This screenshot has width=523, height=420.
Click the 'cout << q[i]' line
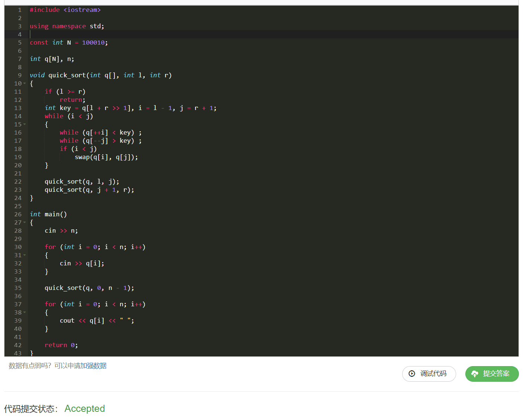coord(97,320)
